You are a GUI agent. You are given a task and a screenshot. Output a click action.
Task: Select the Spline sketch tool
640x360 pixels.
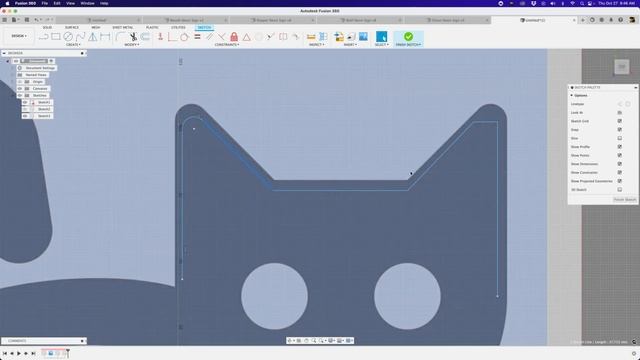(80, 37)
